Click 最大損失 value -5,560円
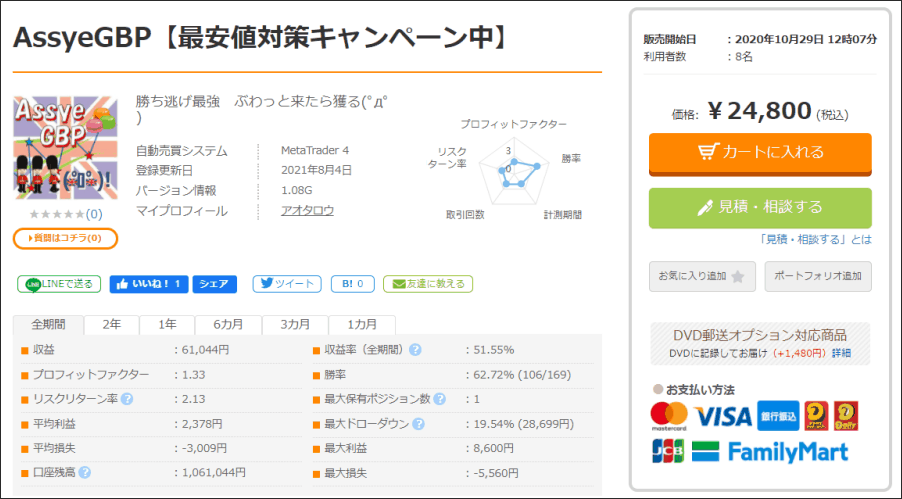 pos(496,473)
